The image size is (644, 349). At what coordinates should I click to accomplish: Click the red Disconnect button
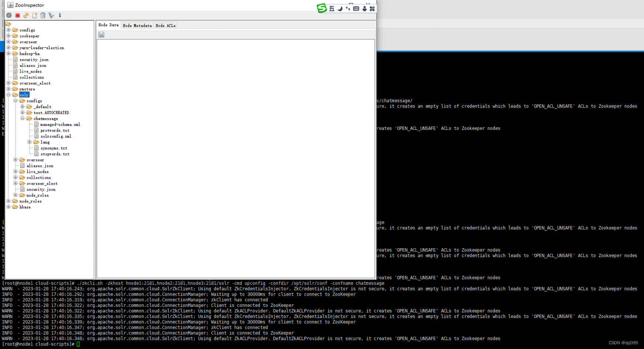click(17, 15)
